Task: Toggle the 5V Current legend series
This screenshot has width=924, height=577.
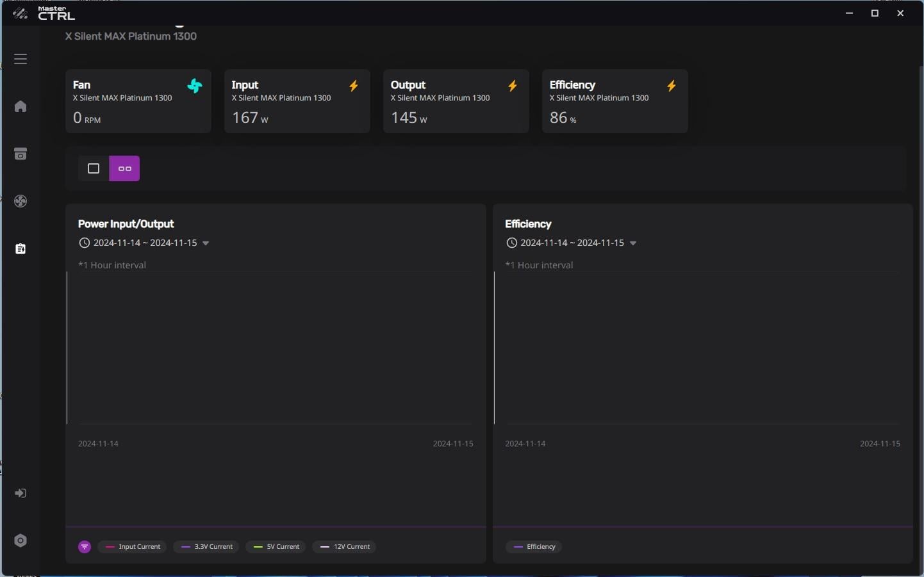Action: [x=276, y=547]
